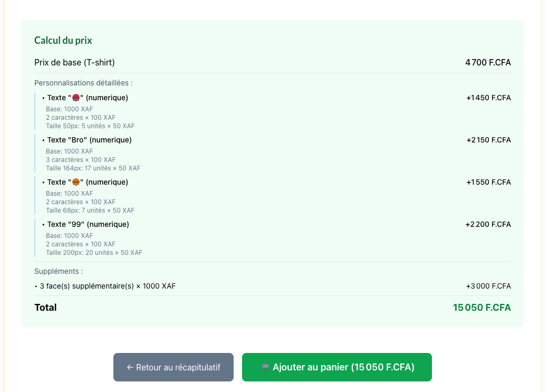Click the shopping cart icon on green button

tap(265, 367)
